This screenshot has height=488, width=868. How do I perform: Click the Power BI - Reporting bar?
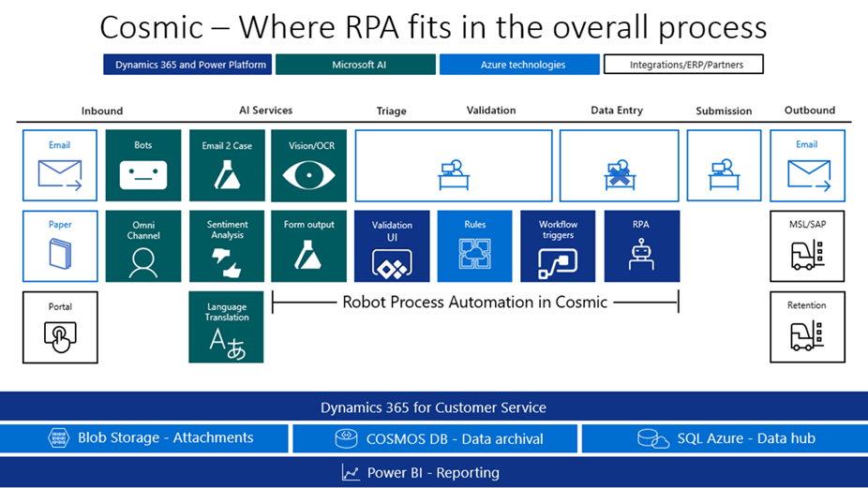434,472
